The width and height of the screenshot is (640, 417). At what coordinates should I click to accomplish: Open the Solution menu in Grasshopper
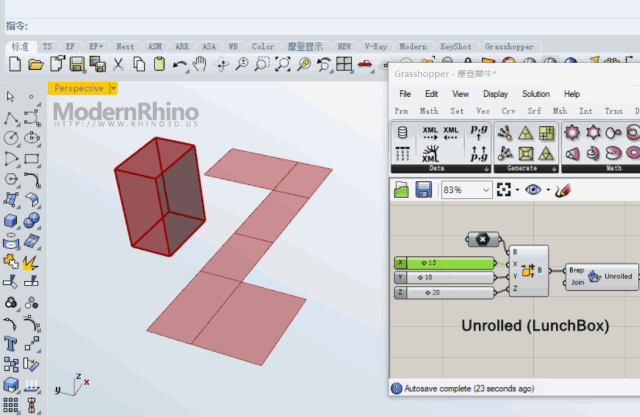536,94
